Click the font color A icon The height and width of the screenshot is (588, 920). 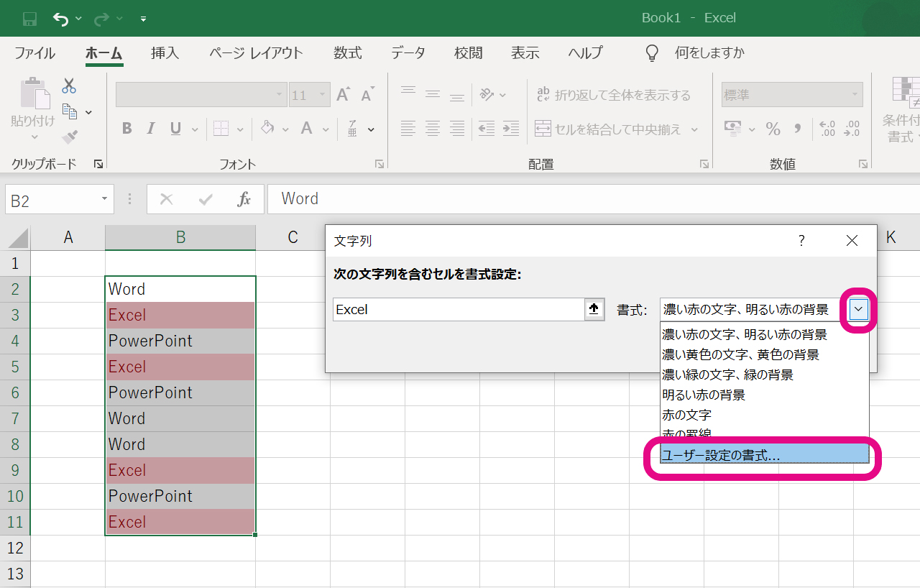tap(307, 129)
